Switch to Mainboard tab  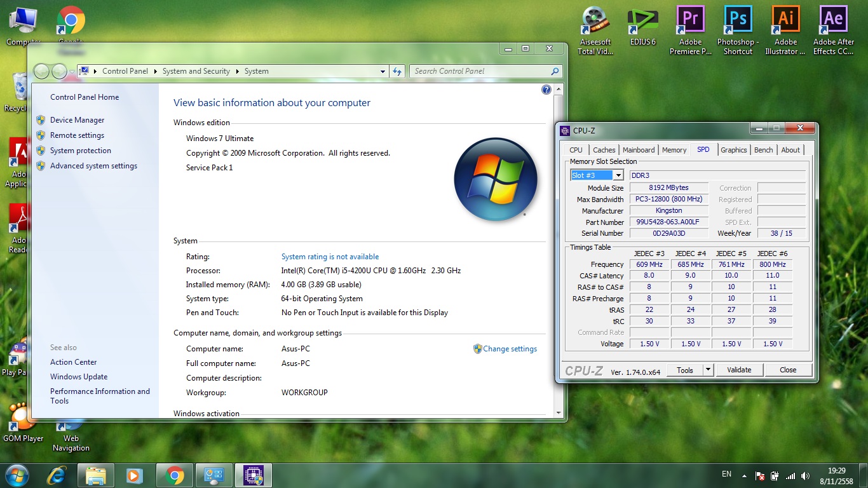pyautogui.click(x=639, y=150)
